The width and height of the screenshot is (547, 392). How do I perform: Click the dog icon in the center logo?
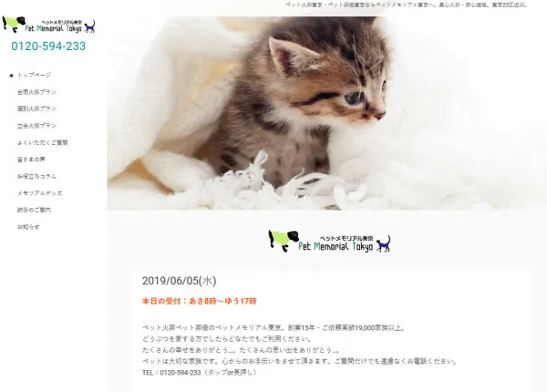(284, 241)
